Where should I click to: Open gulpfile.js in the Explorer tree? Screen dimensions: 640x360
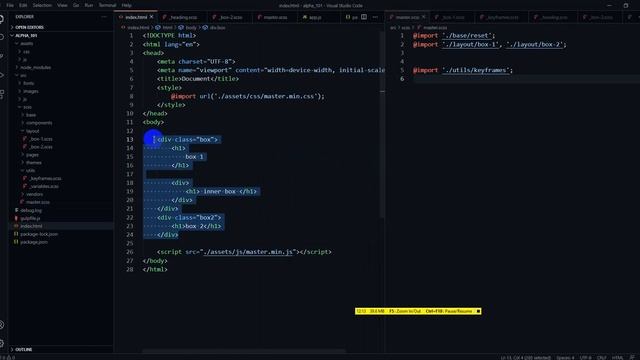click(x=30, y=218)
